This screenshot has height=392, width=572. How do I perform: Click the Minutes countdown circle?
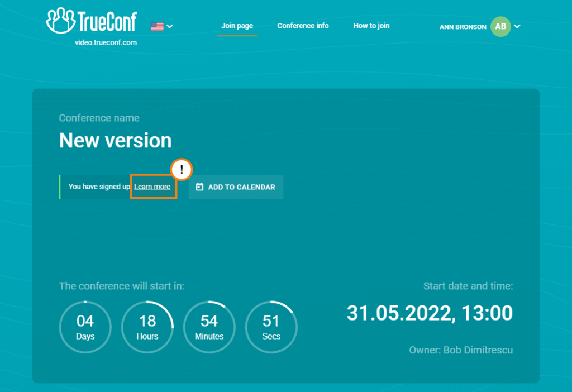[x=209, y=327]
